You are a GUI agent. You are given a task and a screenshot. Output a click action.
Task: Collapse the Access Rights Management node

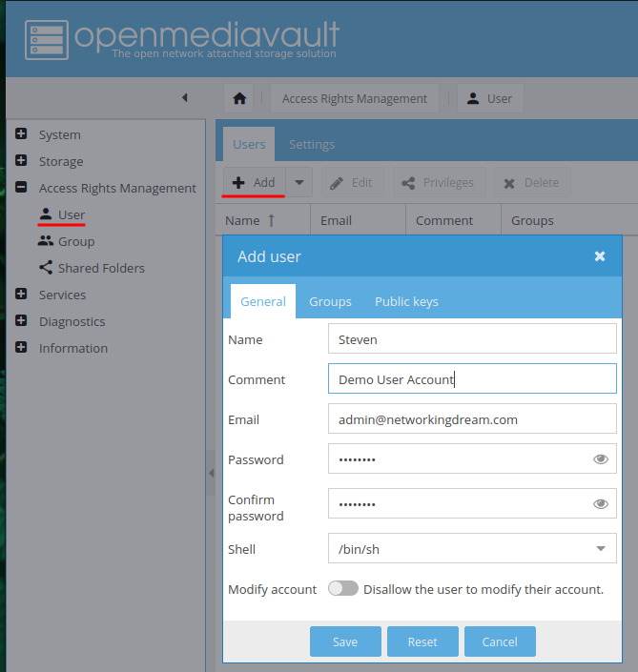coord(21,187)
